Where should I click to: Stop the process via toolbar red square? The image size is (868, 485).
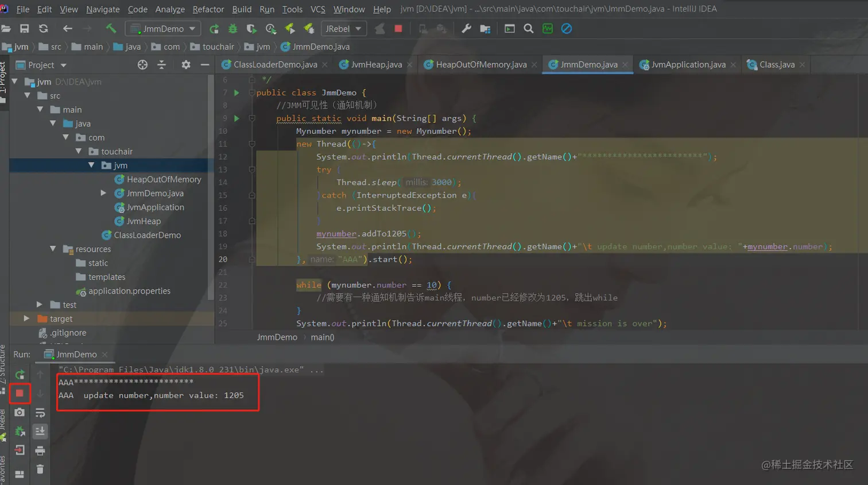[398, 28]
